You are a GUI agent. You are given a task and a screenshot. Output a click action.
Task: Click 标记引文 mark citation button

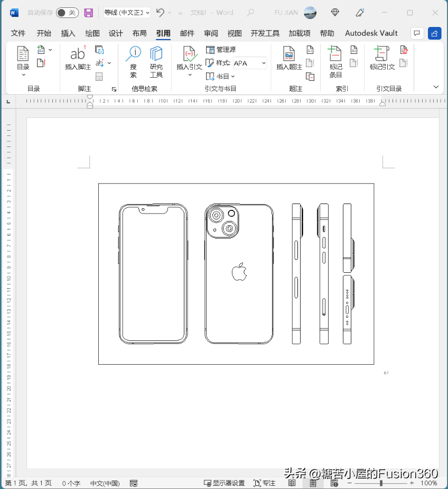382,58
